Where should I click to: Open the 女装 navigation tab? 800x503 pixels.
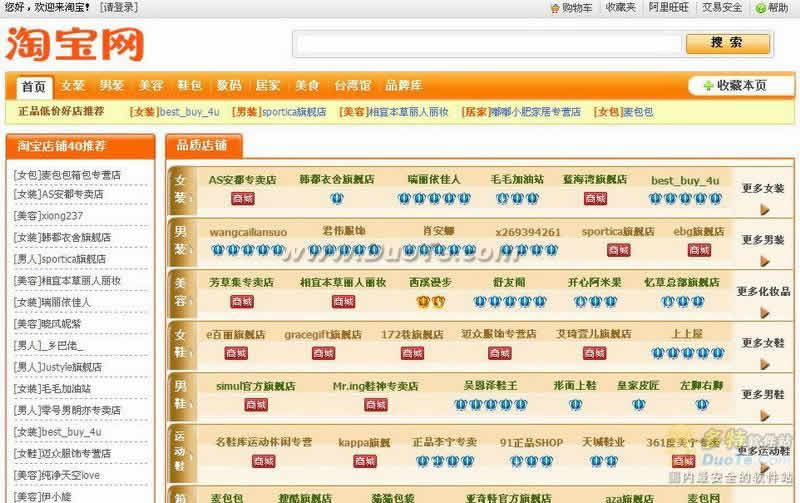(x=73, y=85)
